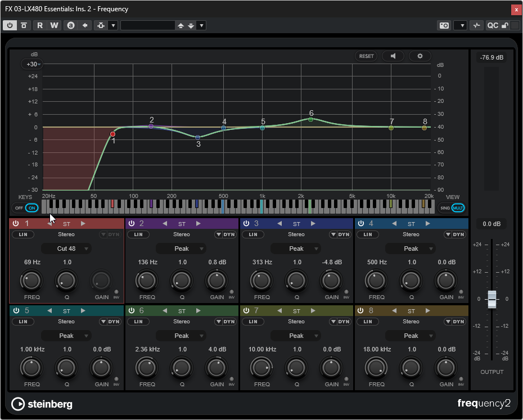The image size is (523, 420).
Task: Toggle the plug-in power/activate button in the top toolbar
Action: coord(10,25)
